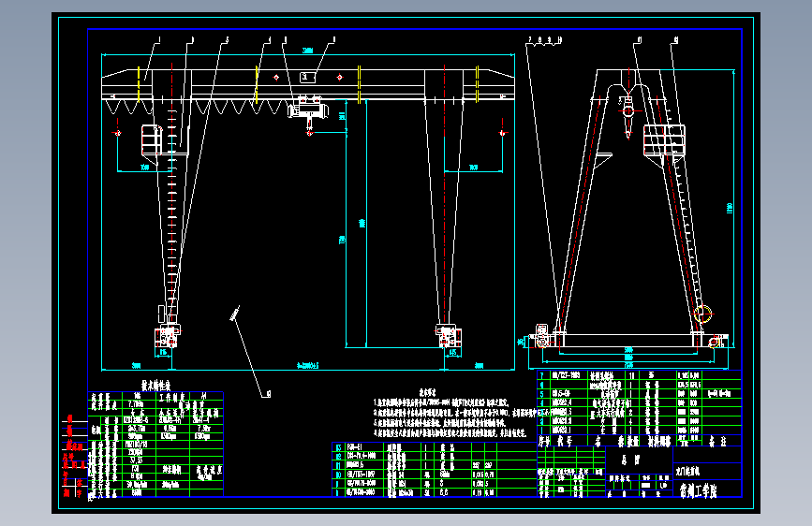The image size is (812, 526).
Task: Select the hoist trolley under the main girder
Action: (x=308, y=110)
